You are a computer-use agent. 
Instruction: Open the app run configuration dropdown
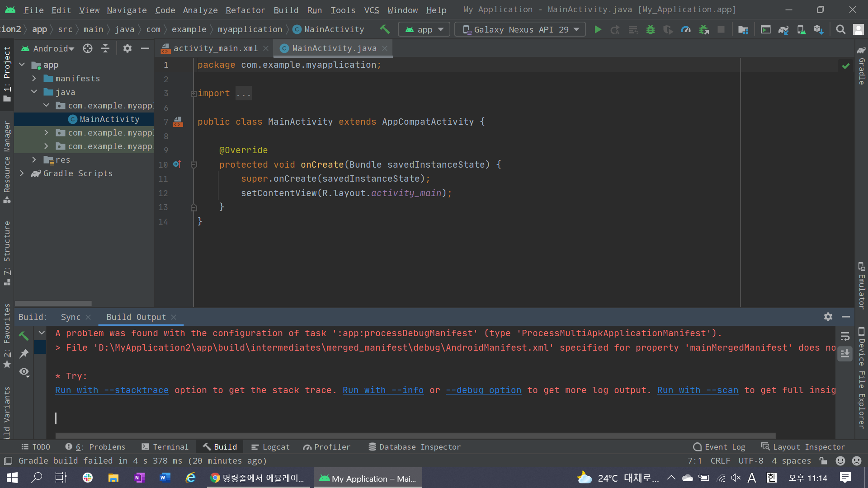click(424, 30)
